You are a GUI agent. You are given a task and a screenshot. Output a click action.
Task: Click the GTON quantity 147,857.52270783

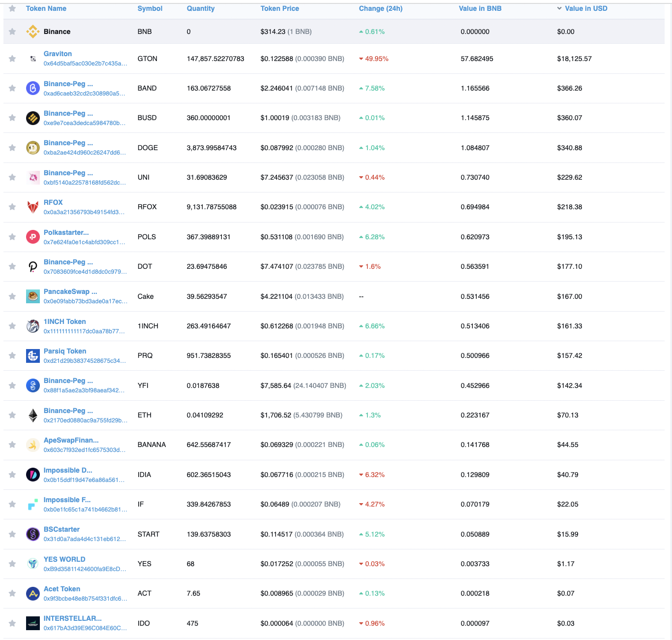click(215, 59)
